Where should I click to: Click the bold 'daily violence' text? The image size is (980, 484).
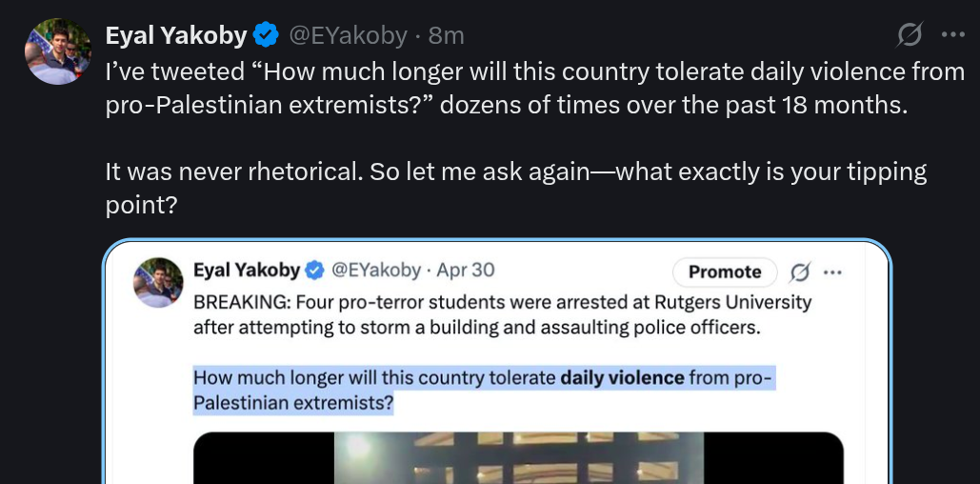(622, 378)
